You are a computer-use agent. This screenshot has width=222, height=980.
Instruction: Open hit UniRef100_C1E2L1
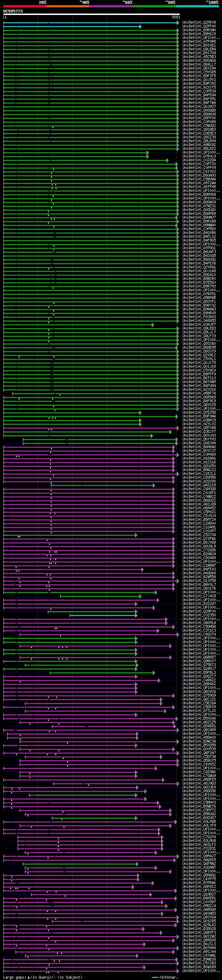199,474
